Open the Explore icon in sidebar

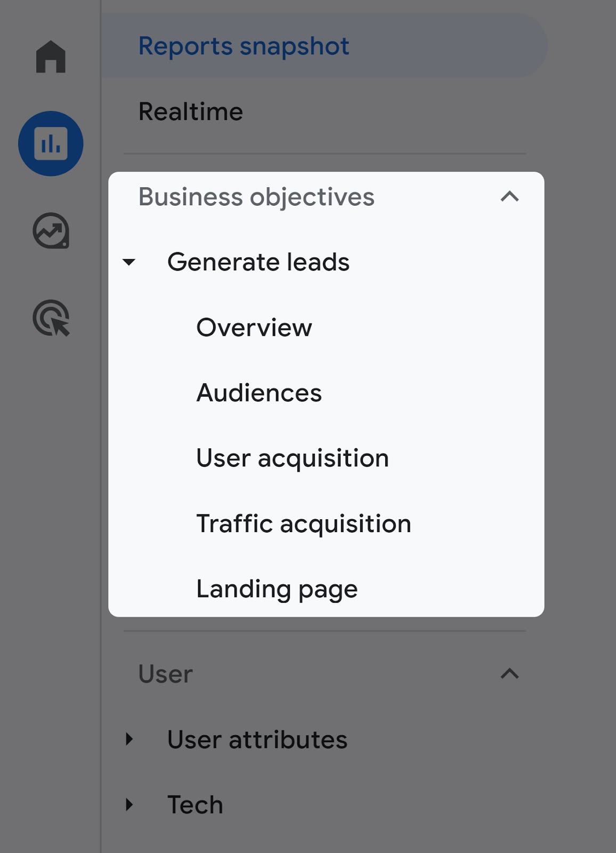(x=51, y=231)
